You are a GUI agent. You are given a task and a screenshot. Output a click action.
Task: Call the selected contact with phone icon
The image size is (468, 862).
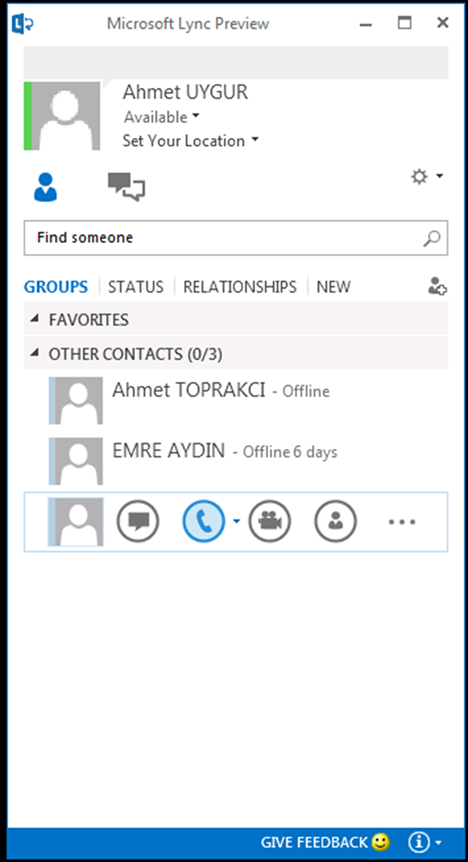point(203,521)
